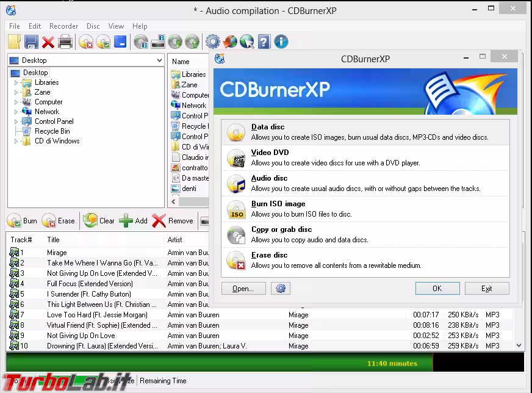Click the Open button in the dialog
This screenshot has width=532, height=393.
(x=243, y=288)
